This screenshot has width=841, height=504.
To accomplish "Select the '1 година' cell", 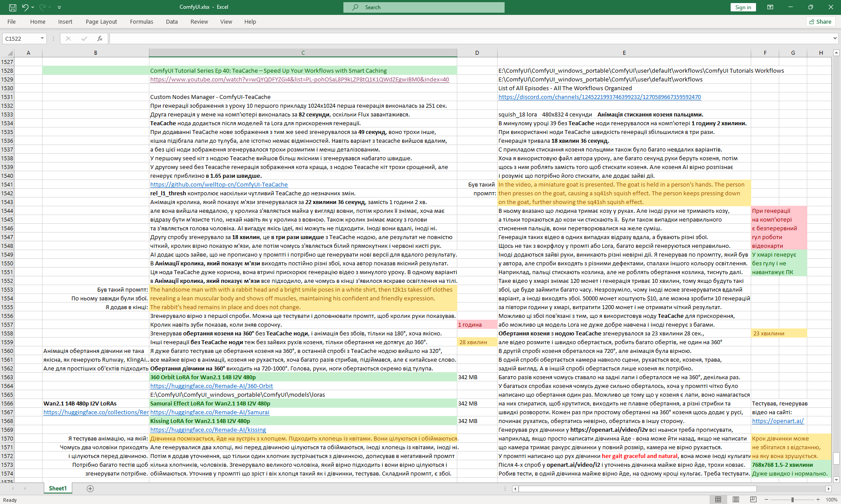I will pos(477,324).
